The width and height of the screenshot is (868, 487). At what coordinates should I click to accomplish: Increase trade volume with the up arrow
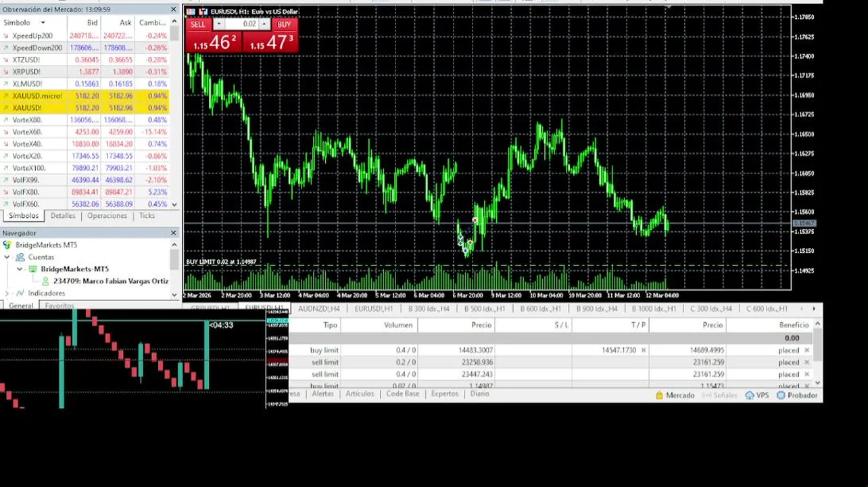point(265,24)
